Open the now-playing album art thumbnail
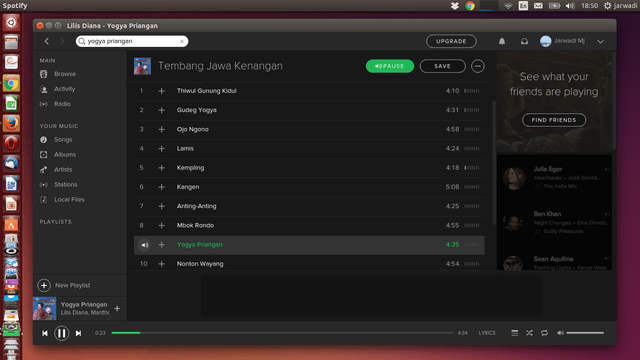The image size is (640, 360). pos(44,309)
